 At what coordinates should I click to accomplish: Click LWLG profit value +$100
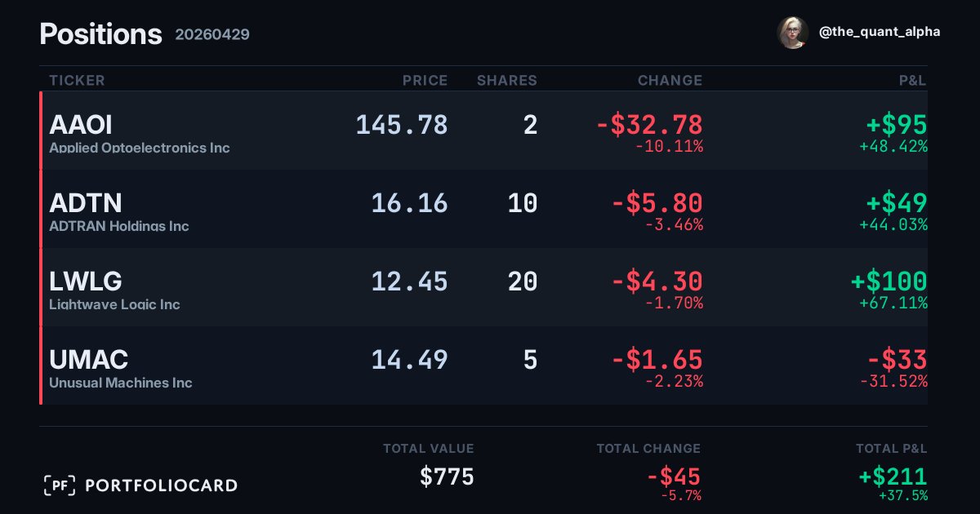(x=889, y=281)
